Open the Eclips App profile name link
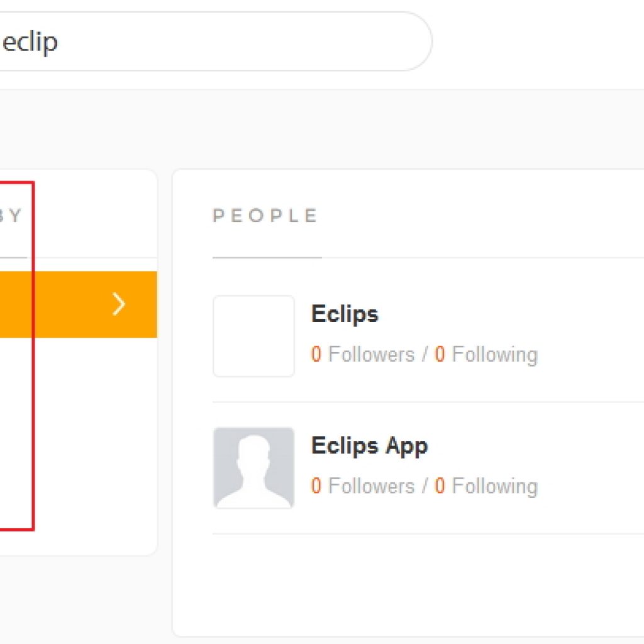This screenshot has height=644, width=644. [x=370, y=446]
